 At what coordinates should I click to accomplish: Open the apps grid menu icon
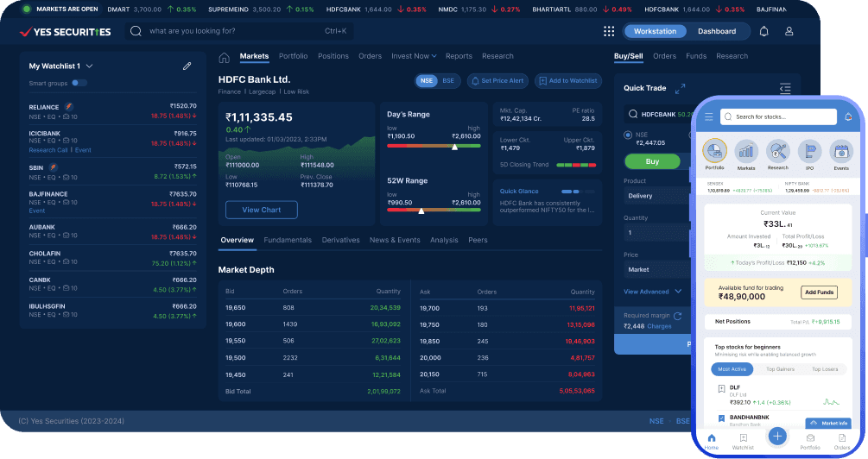[609, 31]
